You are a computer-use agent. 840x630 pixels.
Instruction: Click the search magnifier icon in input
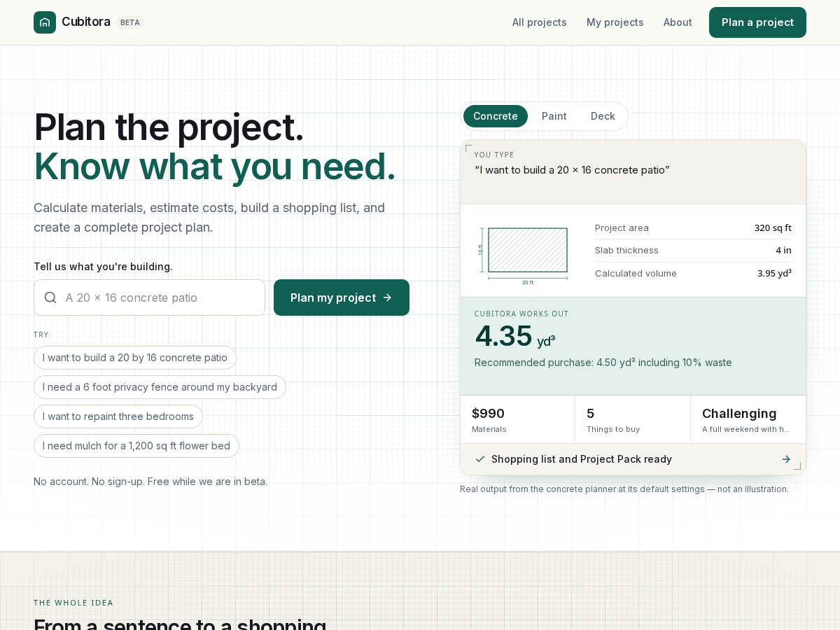pyautogui.click(x=50, y=297)
